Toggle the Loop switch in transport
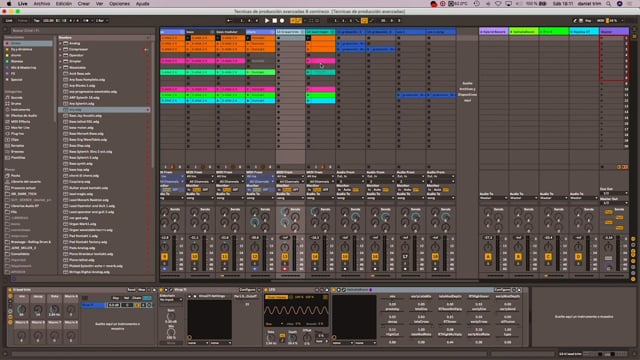Image resolution: width=640 pixels, height=360 pixels. pos(364,20)
